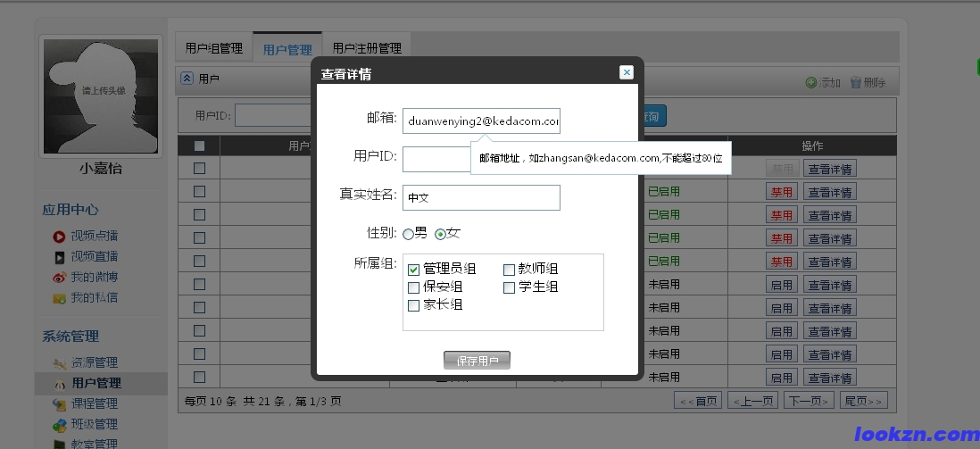980x449 pixels.
Task: Go to next page with 下一页
Action: (x=809, y=400)
